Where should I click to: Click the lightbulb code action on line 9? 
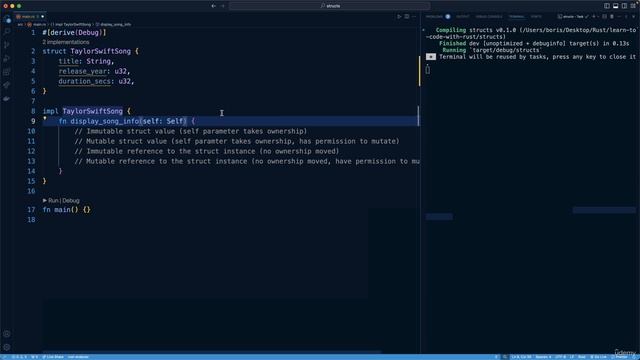(x=45, y=119)
